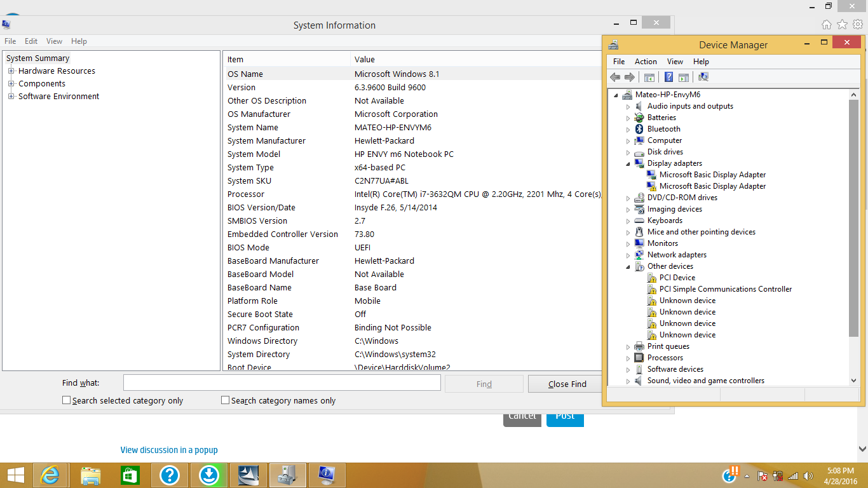The image size is (868, 488).
Task: Click Show/Hide Console Tree toolbar icon
Action: click(649, 77)
